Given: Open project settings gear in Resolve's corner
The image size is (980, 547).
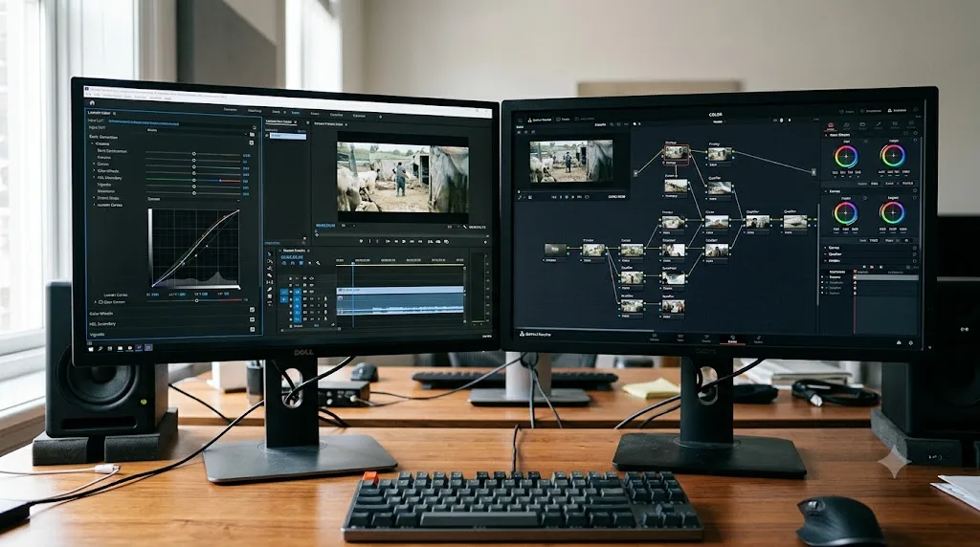Looking at the screenshot, I should pyautogui.click(x=911, y=342).
